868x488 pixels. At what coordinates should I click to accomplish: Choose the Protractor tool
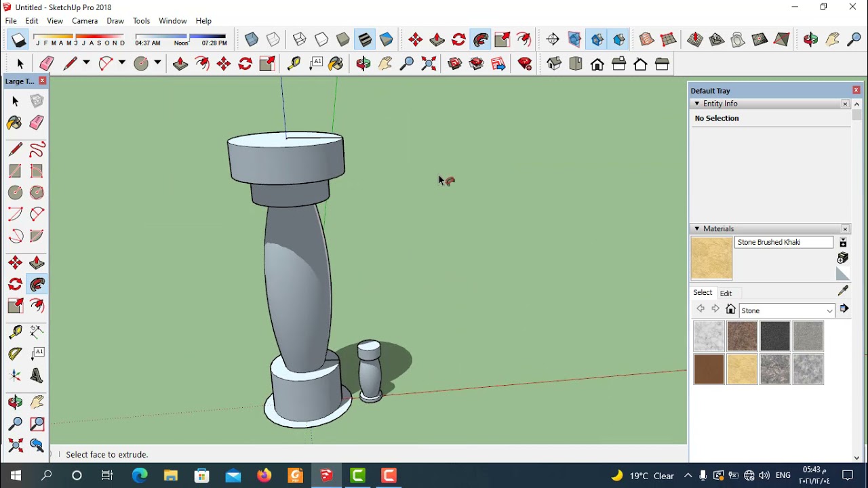pyautogui.click(x=15, y=354)
